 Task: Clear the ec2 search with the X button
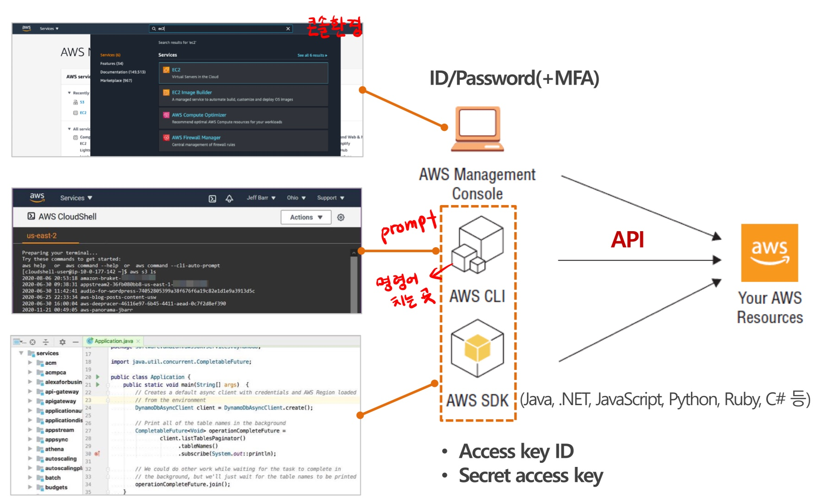pos(288,29)
